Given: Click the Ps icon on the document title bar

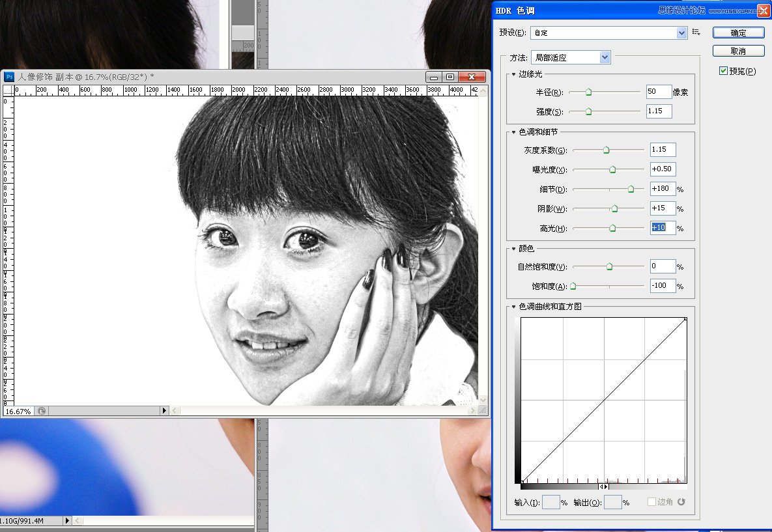Looking at the screenshot, I should coord(8,76).
